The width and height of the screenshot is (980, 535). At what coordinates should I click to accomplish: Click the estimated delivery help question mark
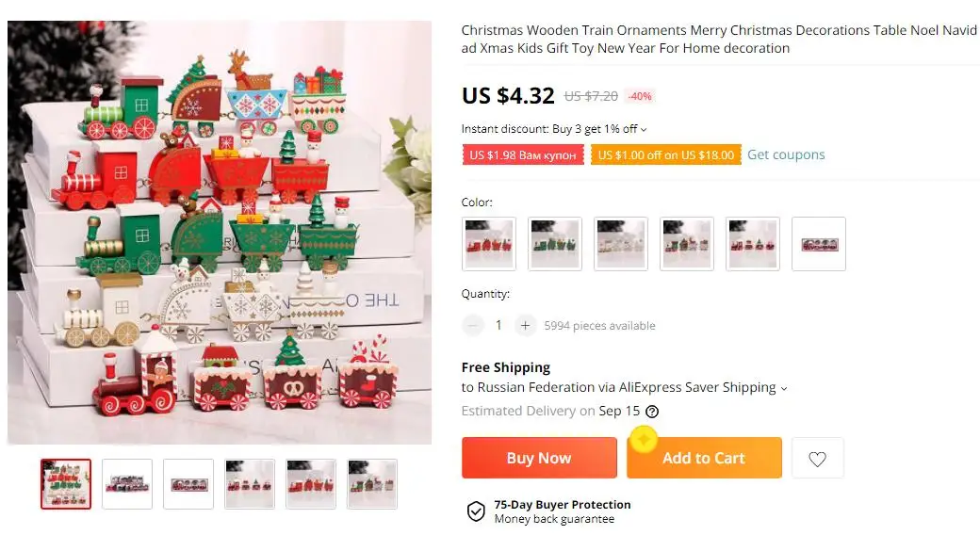point(652,412)
